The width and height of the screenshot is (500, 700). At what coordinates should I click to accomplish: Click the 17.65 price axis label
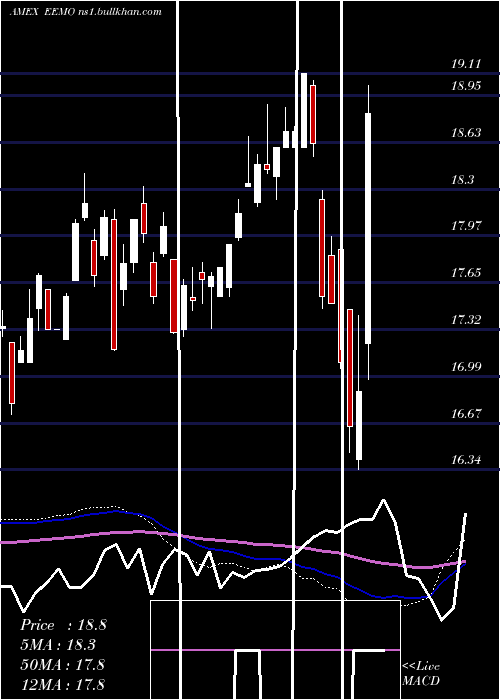tap(466, 273)
